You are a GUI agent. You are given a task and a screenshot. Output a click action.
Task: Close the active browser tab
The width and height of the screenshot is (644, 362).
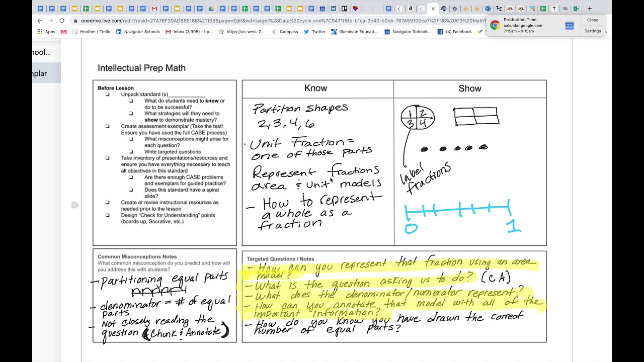(x=433, y=9)
